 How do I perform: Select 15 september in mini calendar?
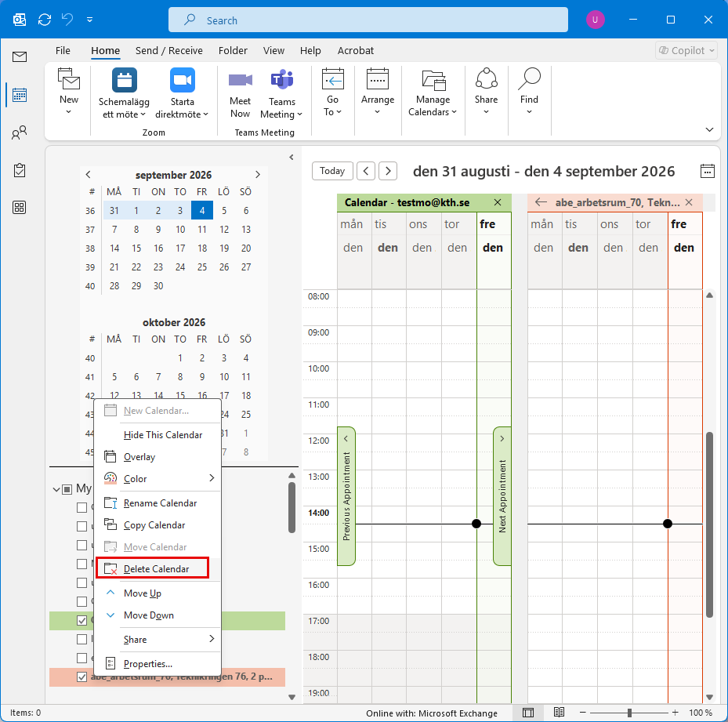[x=136, y=248]
